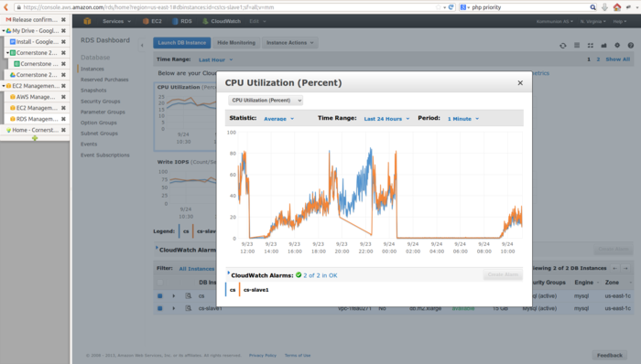Screen dimensions: 641x364
Task: Toggle the select-all instances checkbox
Action: (x=160, y=283)
